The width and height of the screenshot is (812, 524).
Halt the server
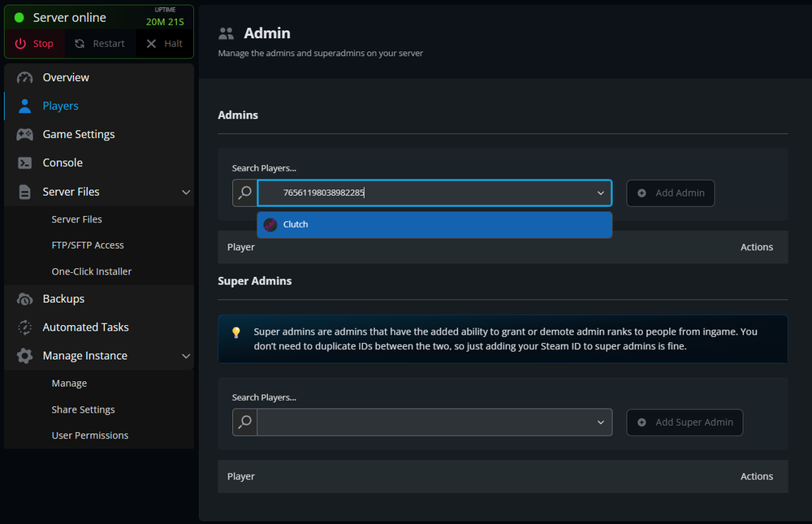click(164, 44)
